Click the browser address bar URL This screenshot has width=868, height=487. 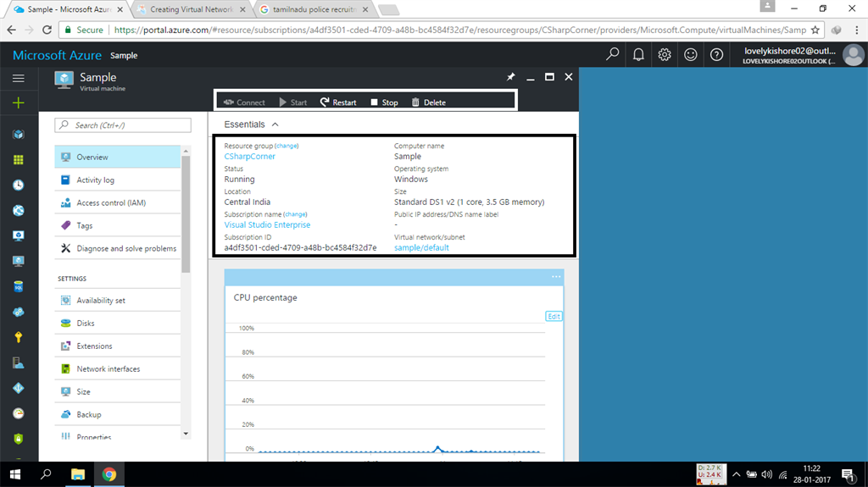[460, 30]
